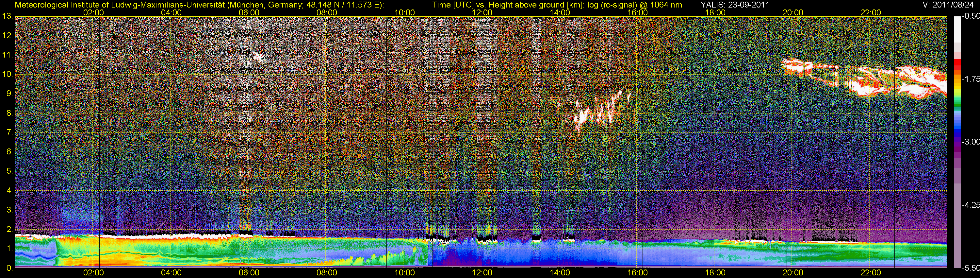Click 18:00 on the top time axis
Image resolution: width=980 pixels, height=278 pixels.
(x=715, y=12)
